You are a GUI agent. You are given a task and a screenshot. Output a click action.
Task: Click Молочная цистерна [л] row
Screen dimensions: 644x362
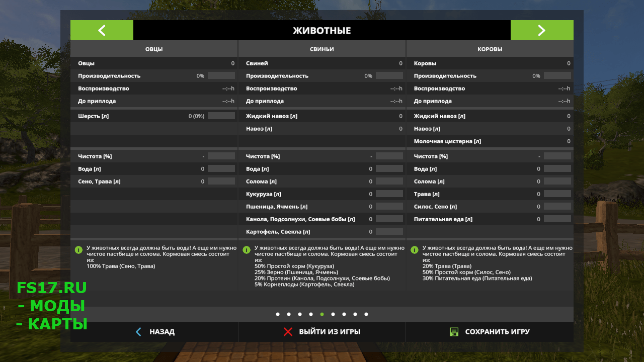click(x=490, y=141)
